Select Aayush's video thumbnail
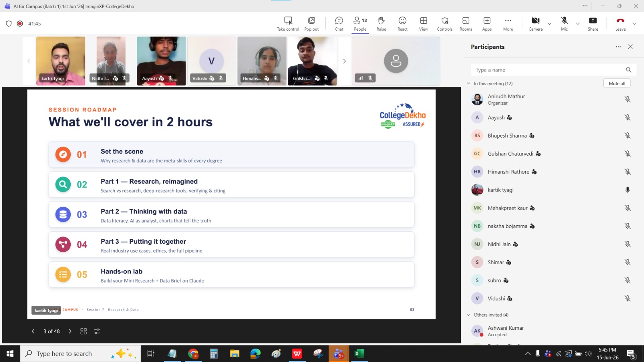The image size is (644, 362). 161,61
